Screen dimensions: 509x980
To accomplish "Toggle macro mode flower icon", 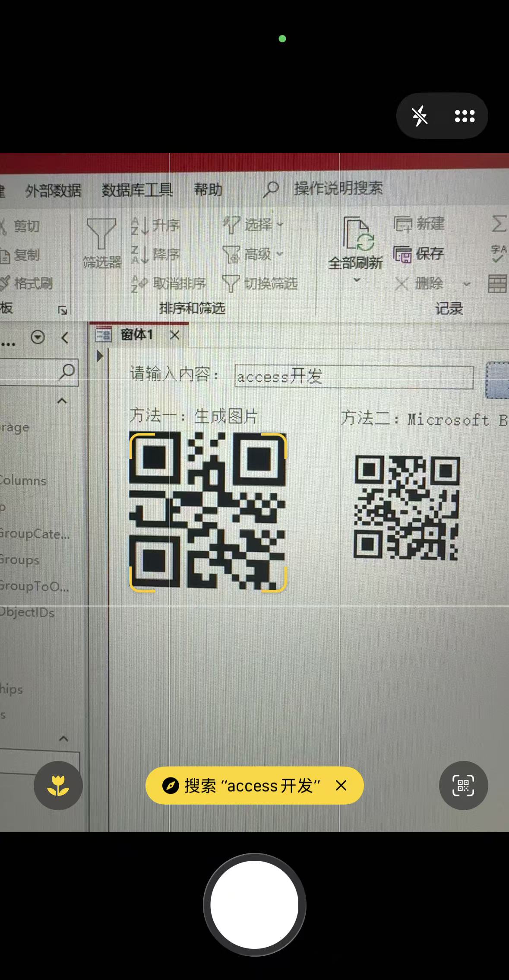I will pos(58,786).
